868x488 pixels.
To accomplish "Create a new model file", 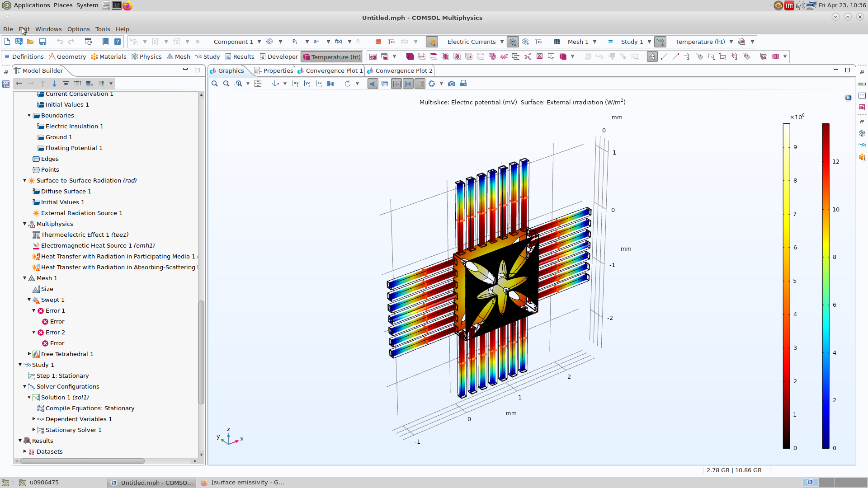I will pyautogui.click(x=7, y=42).
